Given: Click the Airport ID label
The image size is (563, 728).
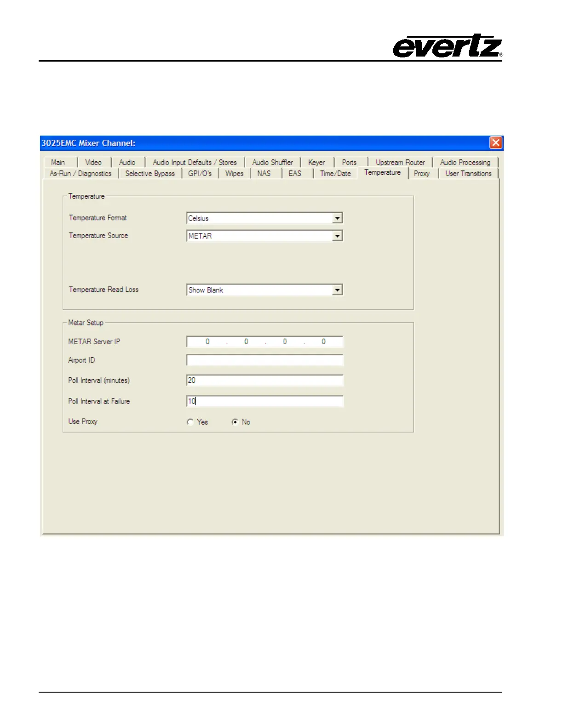Looking at the screenshot, I should [x=81, y=360].
